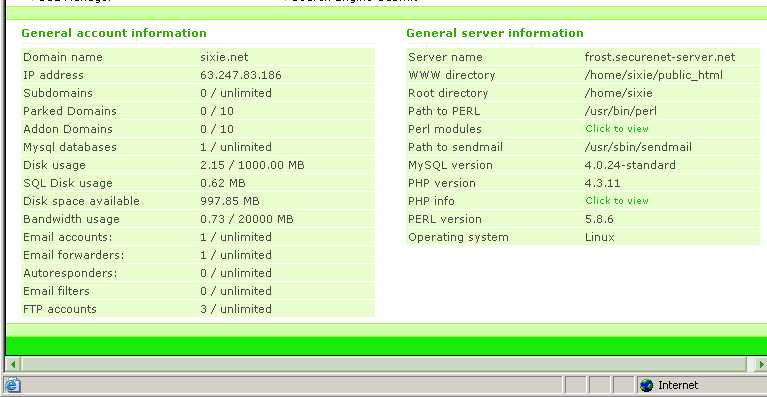Click the FTP accounts value 3 / unlimited

[236, 309]
